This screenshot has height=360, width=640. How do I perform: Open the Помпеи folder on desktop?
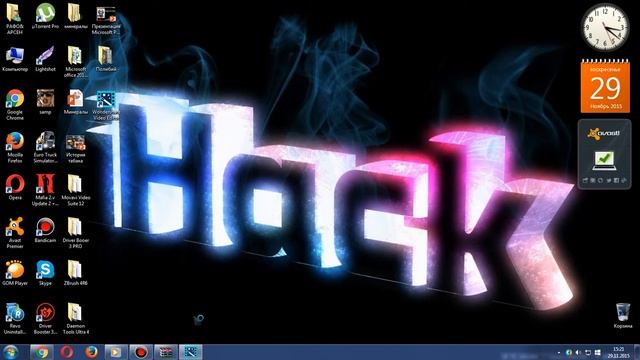point(105,60)
